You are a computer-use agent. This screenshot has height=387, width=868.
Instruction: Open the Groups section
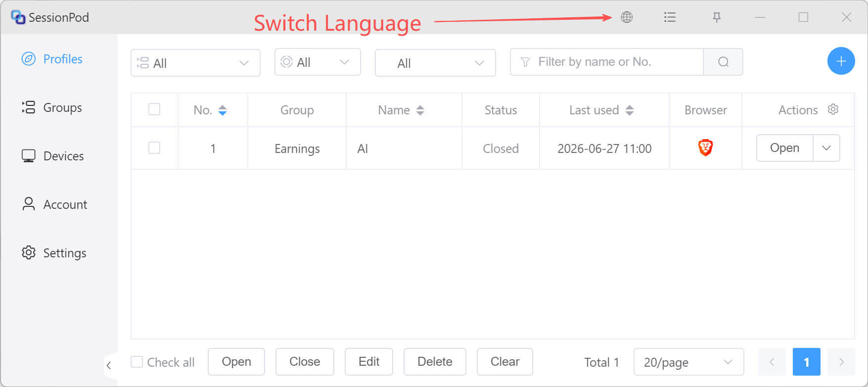(52, 107)
